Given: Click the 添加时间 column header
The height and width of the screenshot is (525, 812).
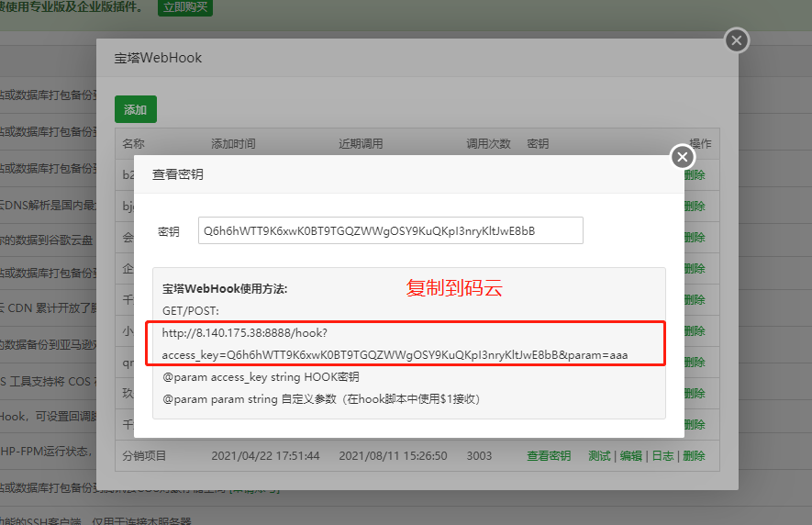Looking at the screenshot, I should 233,143.
